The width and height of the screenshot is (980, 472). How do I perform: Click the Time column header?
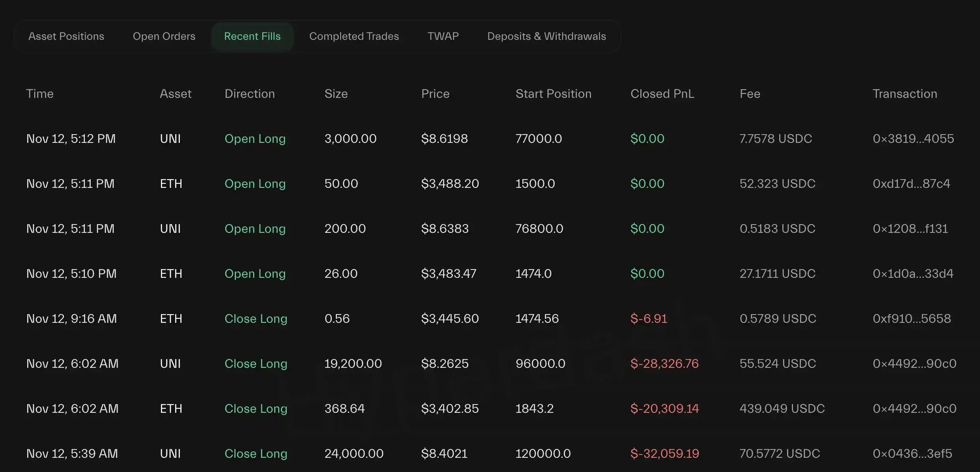coord(40,94)
